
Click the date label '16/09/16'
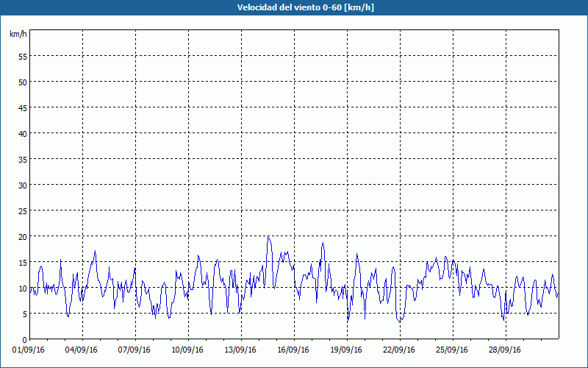(x=293, y=350)
